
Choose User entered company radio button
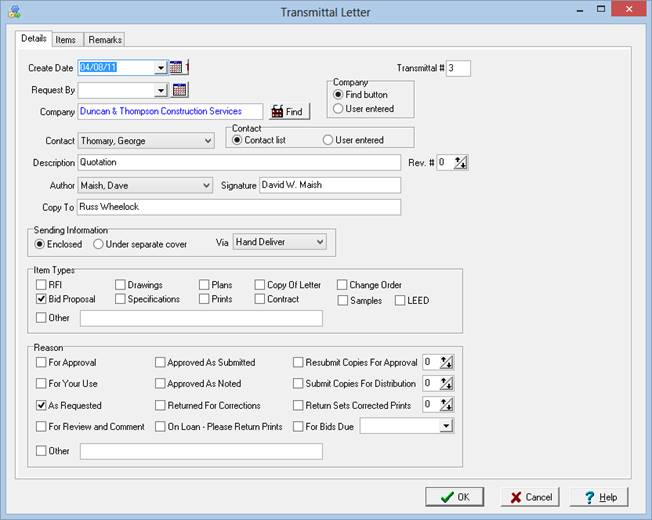pyautogui.click(x=337, y=109)
